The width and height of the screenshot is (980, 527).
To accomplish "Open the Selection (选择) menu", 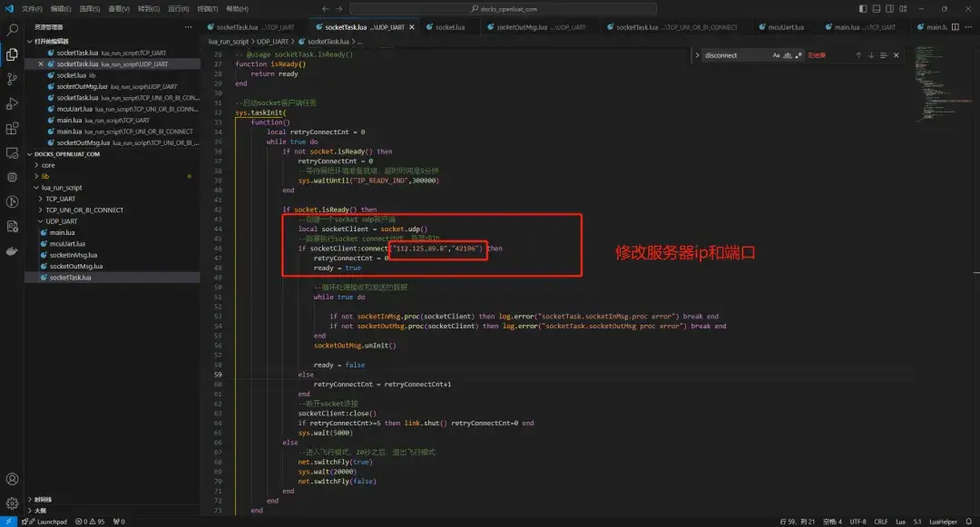I will tap(89, 9).
